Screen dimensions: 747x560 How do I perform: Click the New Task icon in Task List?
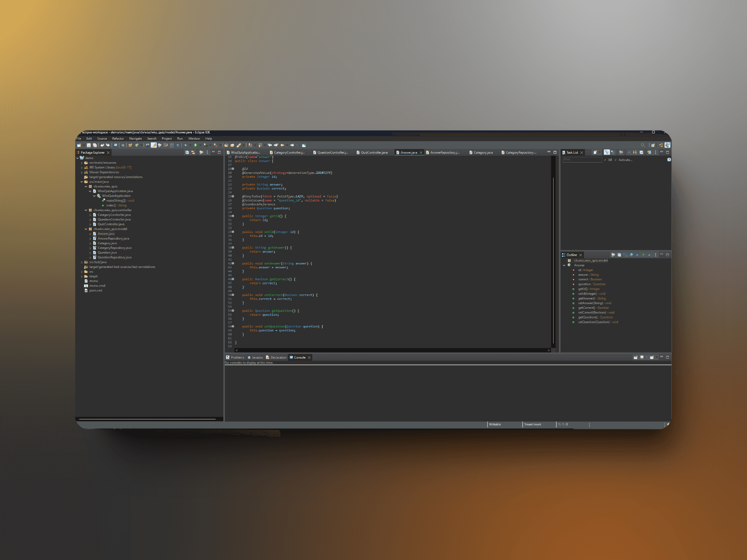595,152
